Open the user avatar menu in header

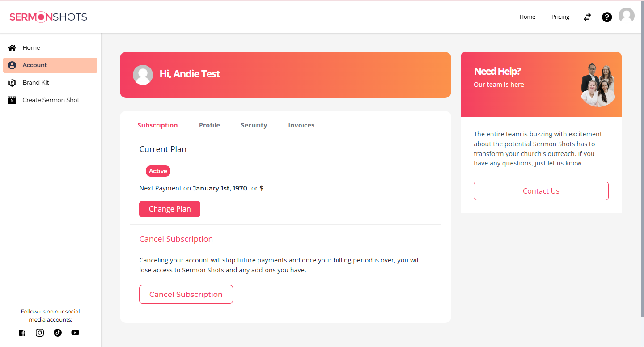[x=627, y=16]
